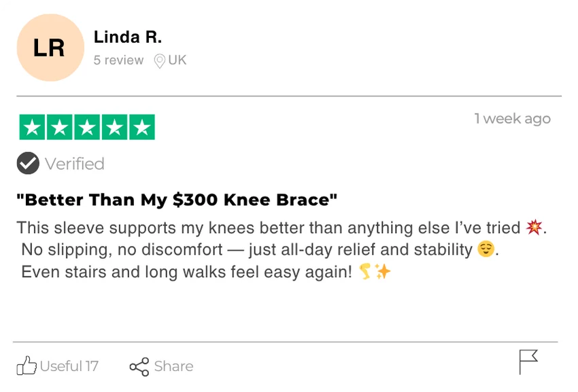Click the location pin icon beside UK

tap(160, 61)
